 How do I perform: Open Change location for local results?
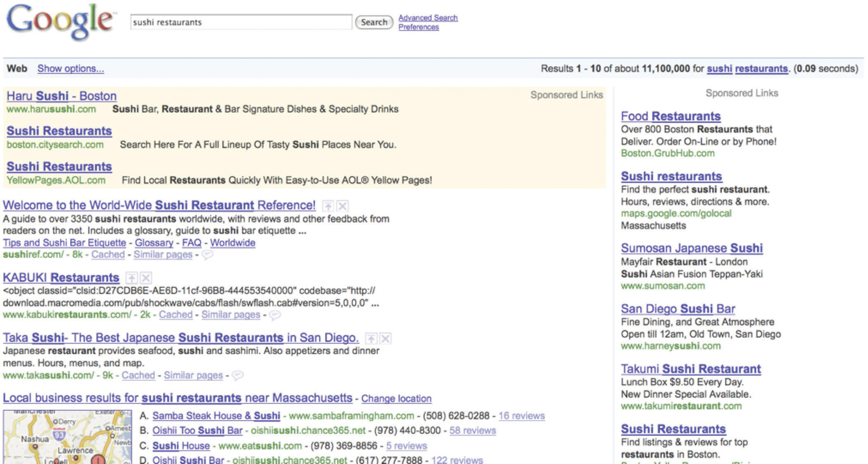[396, 399]
